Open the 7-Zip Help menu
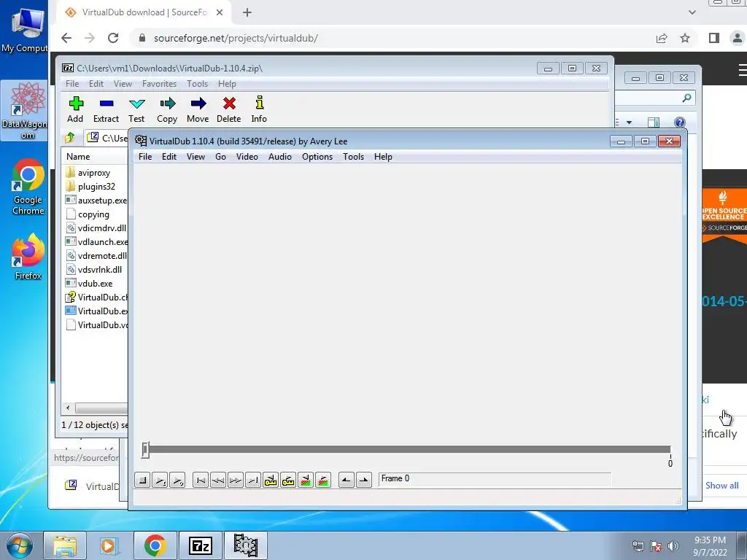Screen dimensions: 747x560 pos(228,84)
